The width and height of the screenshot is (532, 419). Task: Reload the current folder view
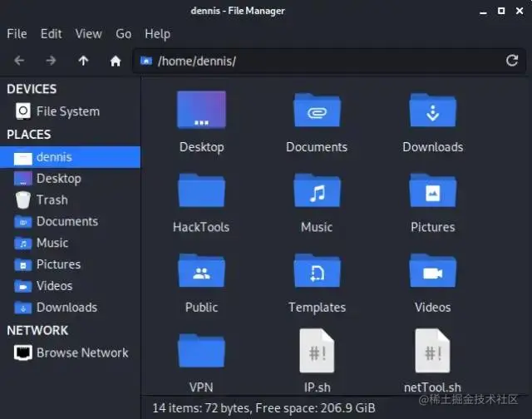click(x=512, y=61)
